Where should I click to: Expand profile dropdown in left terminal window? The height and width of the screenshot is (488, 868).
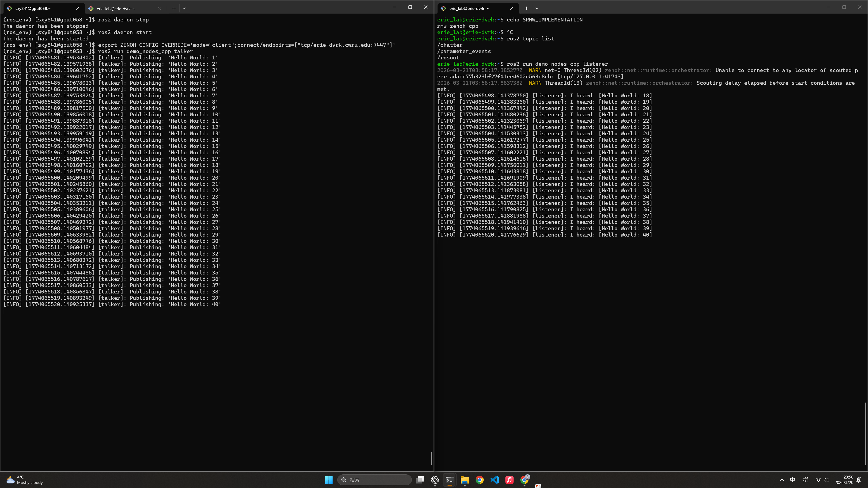click(x=184, y=8)
